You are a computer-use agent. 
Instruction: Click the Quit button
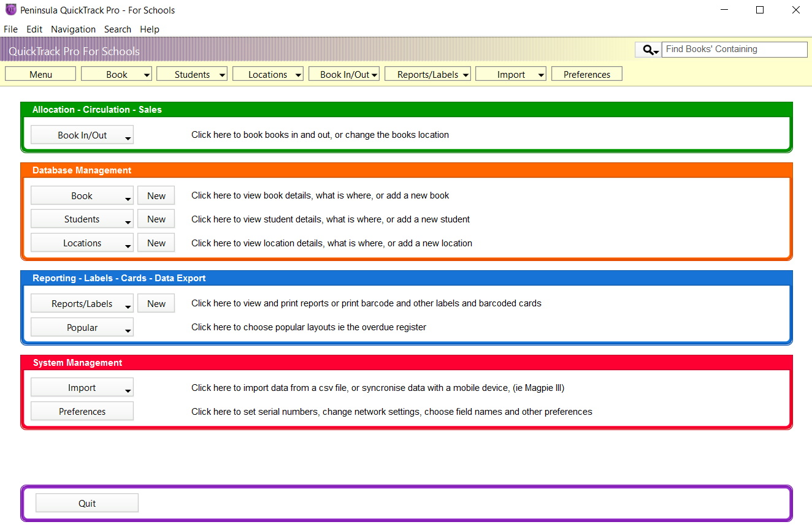87,503
